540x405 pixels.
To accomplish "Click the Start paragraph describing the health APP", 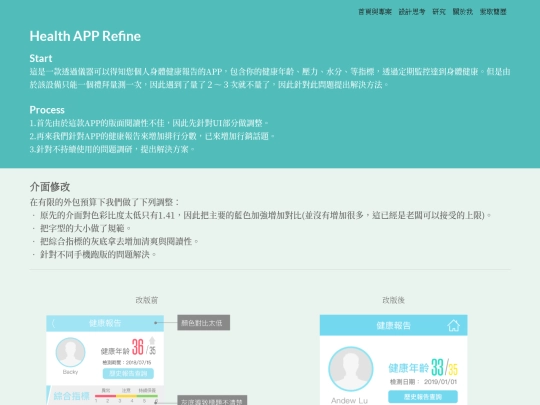I will tap(270, 78).
